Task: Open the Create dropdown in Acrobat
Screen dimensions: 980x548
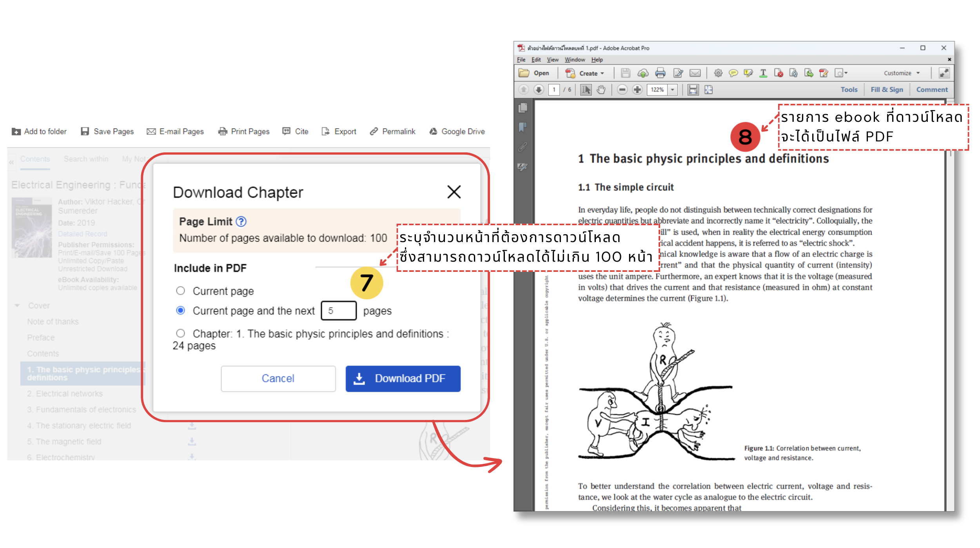Action: coord(584,73)
